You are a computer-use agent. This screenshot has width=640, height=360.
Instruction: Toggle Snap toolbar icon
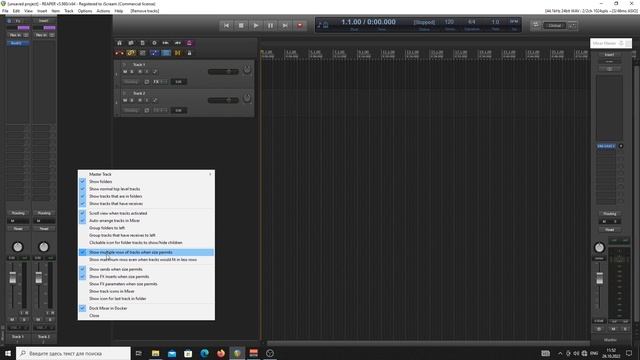click(178, 53)
